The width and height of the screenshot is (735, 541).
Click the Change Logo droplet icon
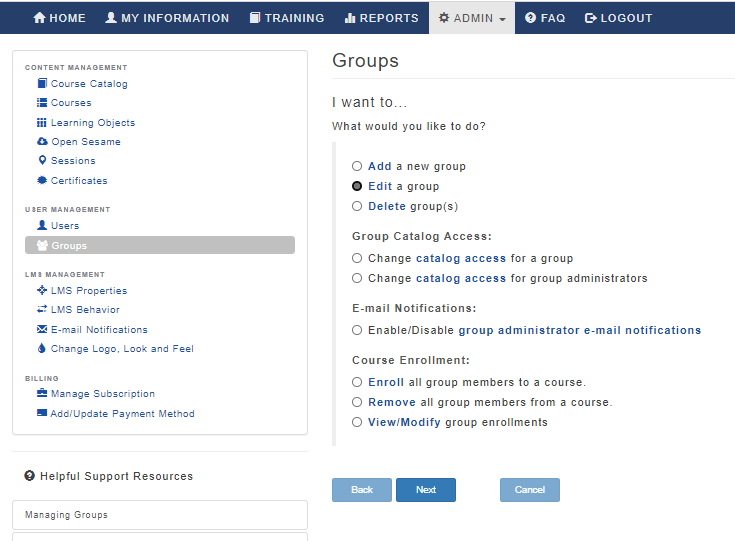pyautogui.click(x=42, y=348)
